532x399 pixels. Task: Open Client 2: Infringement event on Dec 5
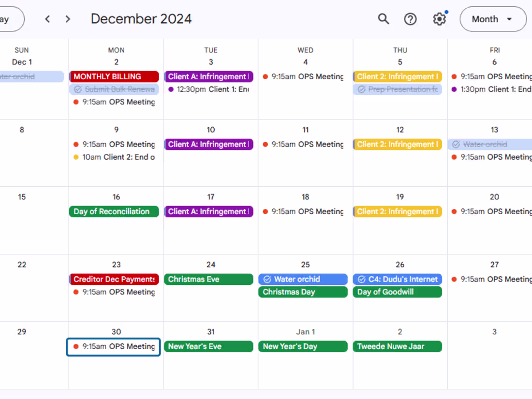(398, 77)
